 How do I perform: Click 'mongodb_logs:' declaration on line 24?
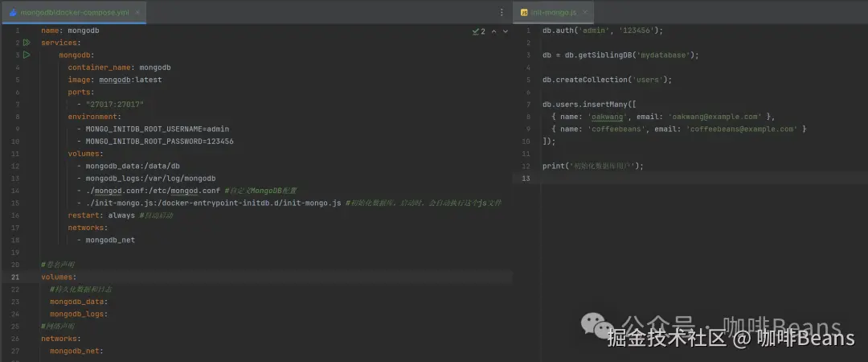click(x=79, y=314)
